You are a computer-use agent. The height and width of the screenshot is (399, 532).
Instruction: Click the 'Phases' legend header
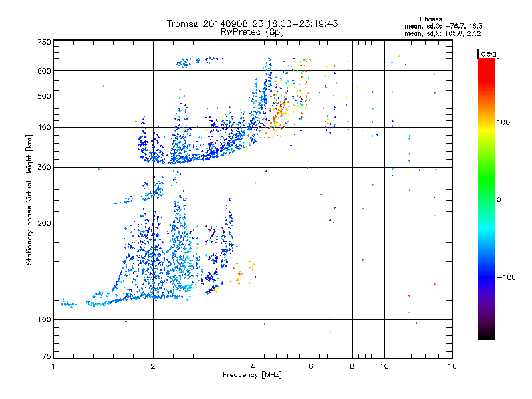pos(430,19)
